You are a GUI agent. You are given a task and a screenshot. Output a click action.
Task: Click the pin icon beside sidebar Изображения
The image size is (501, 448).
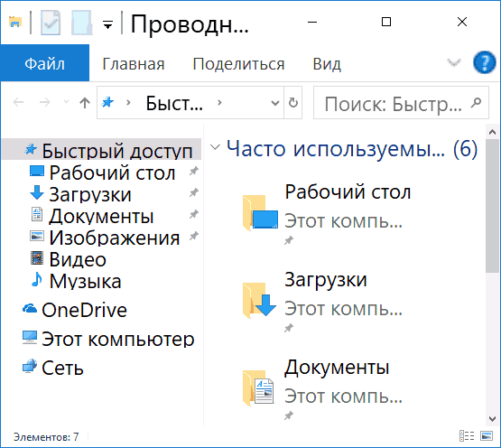(193, 236)
